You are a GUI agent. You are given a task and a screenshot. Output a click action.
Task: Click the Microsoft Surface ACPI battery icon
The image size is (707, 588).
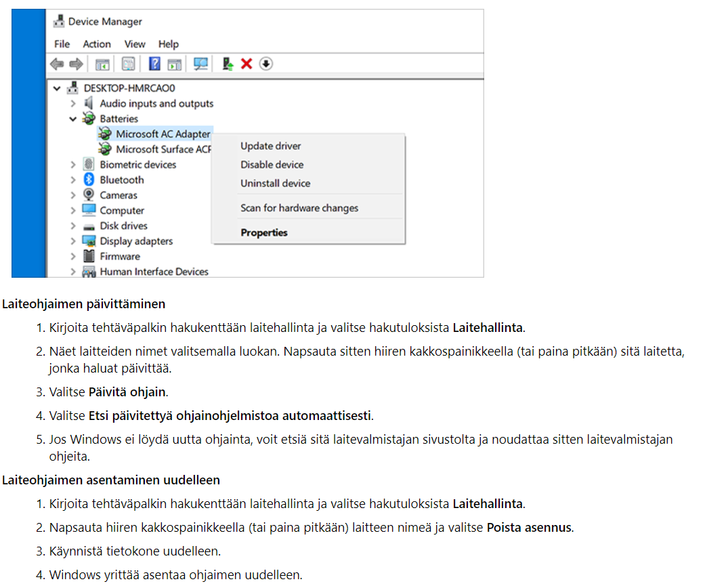coord(104,149)
